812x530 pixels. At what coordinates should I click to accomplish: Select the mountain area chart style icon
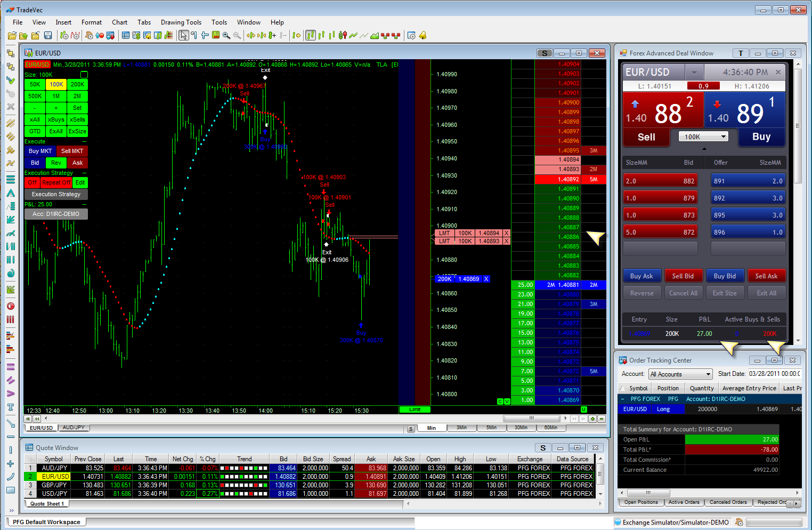pyautogui.click(x=375, y=36)
